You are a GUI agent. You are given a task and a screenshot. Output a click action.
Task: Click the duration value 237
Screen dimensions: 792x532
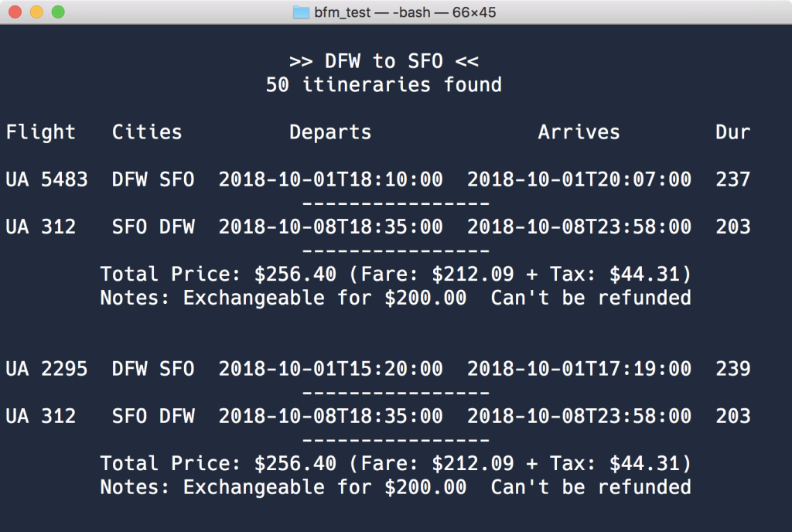(732, 180)
